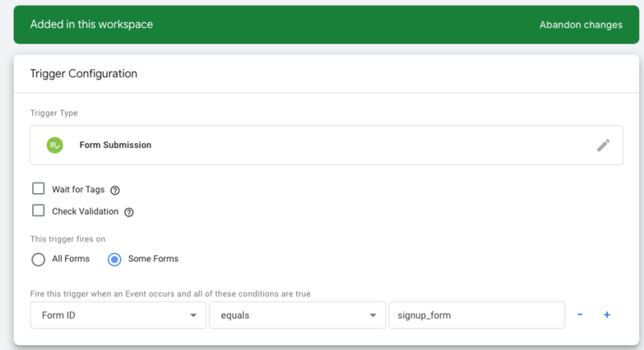Add a condition with the plus icon

[607, 315]
